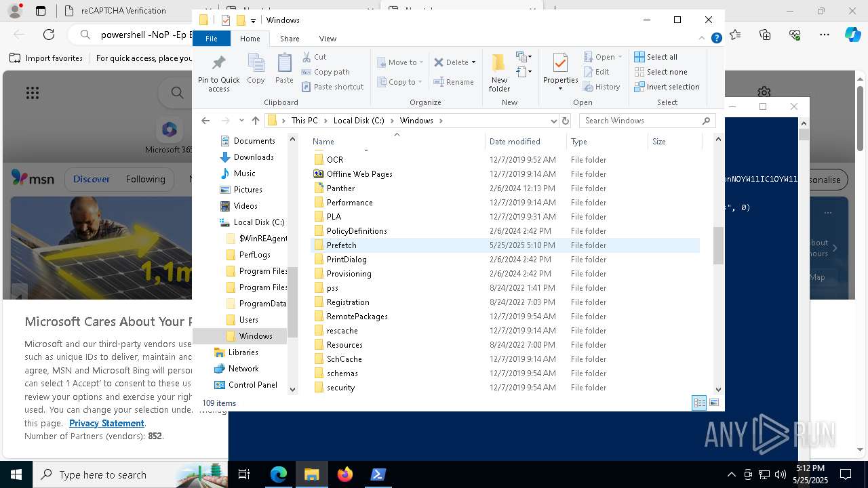Reload the Edge browser page
The height and width of the screenshot is (488, 868).
[x=49, y=35]
